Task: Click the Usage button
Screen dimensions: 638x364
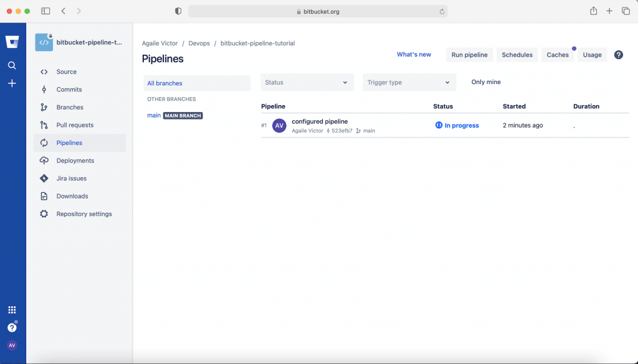Action: tap(592, 55)
